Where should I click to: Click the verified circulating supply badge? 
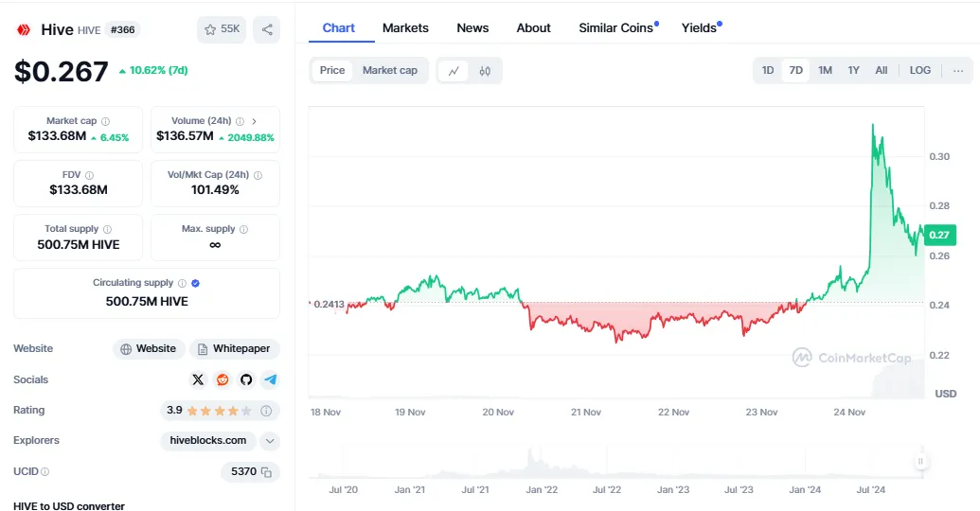(196, 283)
